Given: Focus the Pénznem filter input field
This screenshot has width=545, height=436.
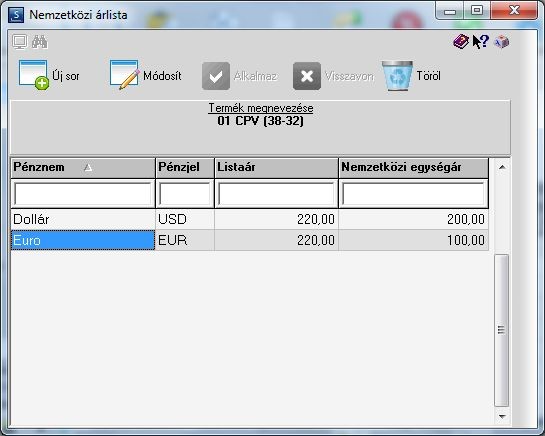Looking at the screenshot, I should [83, 194].
